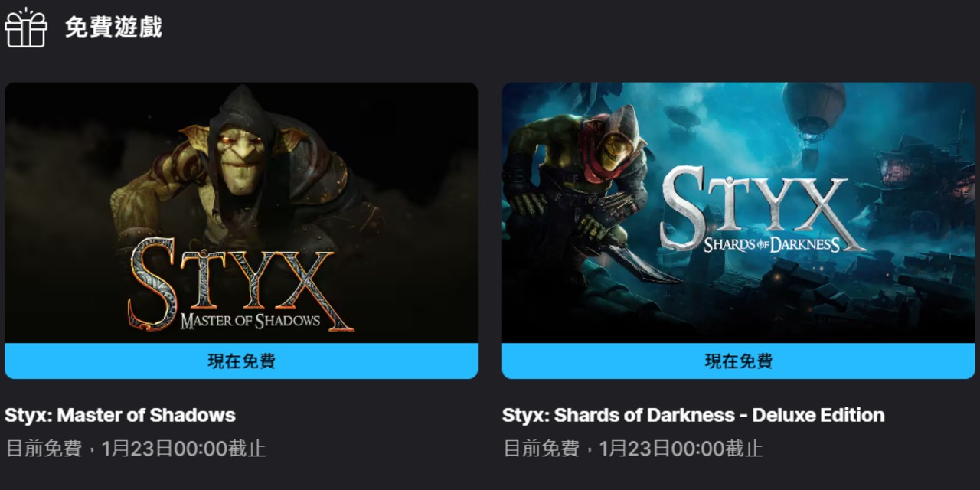Click the "Master of Shadows" subtitle in the logo
Viewport: 980px width, 490px height.
click(250, 320)
